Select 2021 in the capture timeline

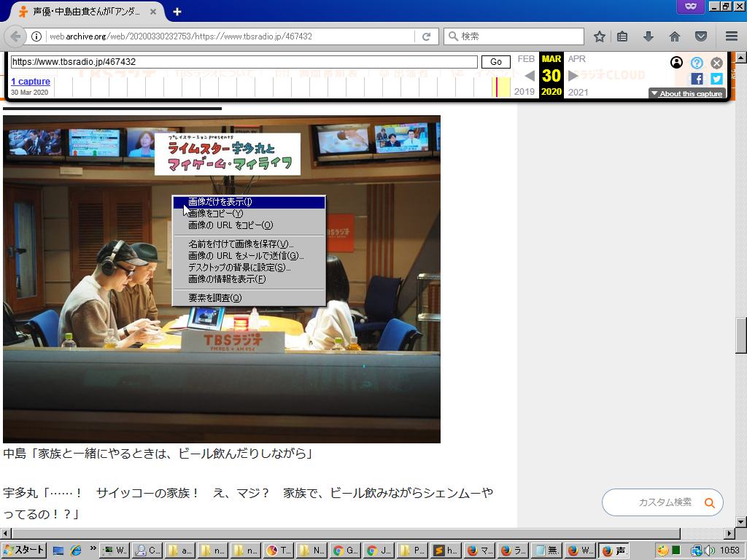click(x=578, y=93)
